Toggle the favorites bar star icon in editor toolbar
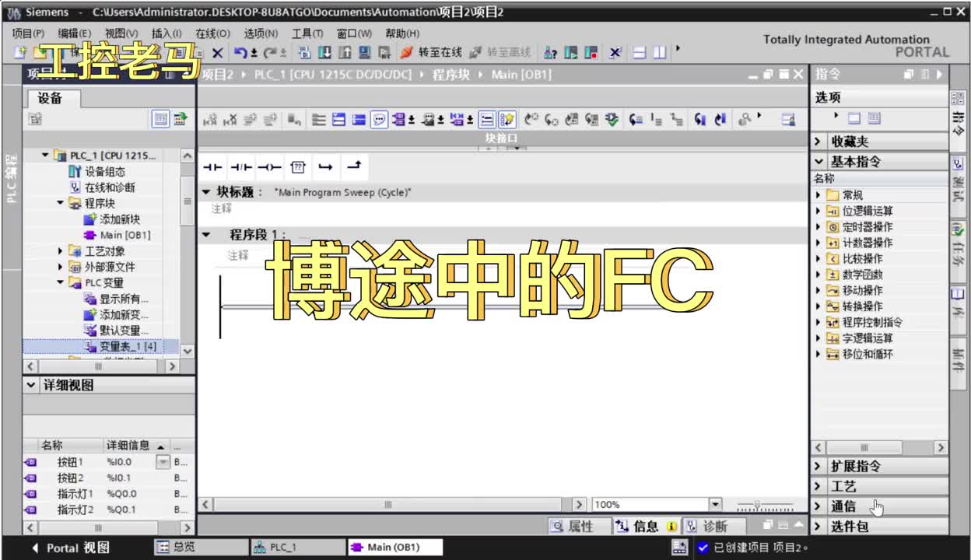Image resolution: width=971 pixels, height=560 pixels. point(507,120)
